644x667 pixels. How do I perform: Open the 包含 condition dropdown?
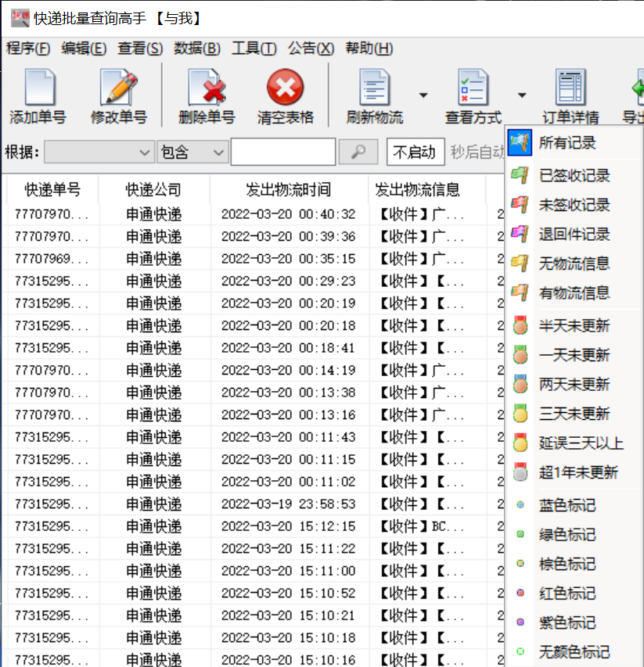[x=192, y=152]
